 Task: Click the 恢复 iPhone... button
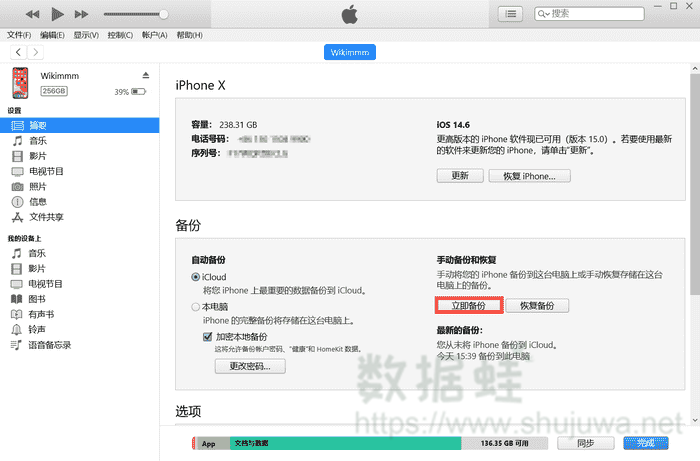click(x=529, y=175)
